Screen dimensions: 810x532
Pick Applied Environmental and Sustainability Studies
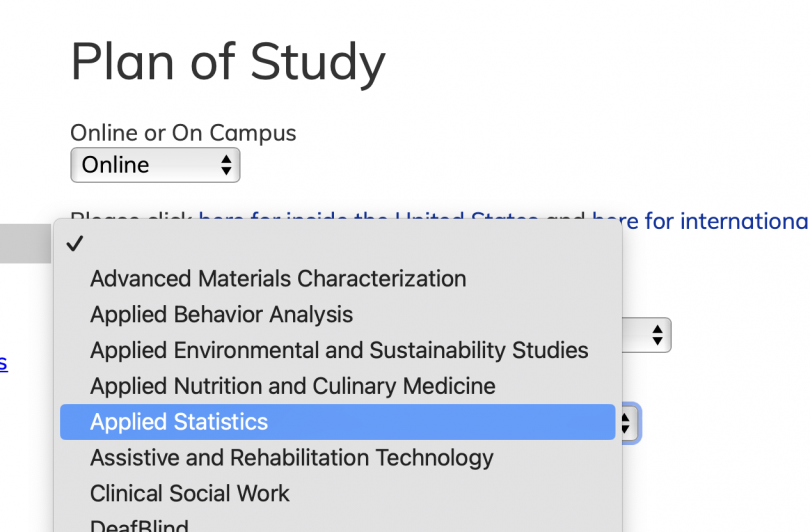(339, 350)
